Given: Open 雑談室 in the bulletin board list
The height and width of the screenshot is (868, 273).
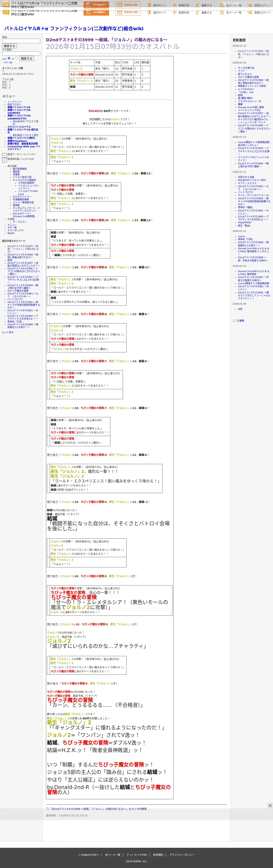Looking at the screenshot, I should point(16,172).
